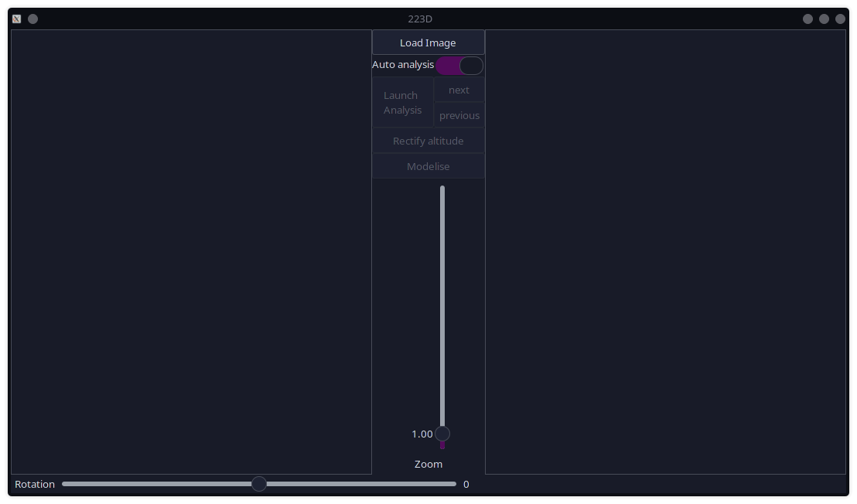
Task: Open the window menu via the X icon
Action: tap(16, 19)
